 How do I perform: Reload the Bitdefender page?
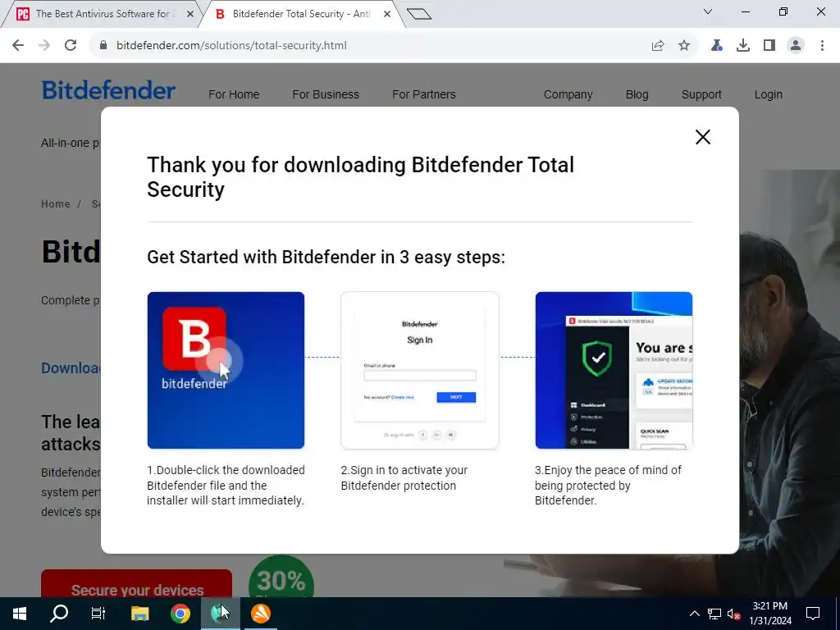click(x=71, y=46)
